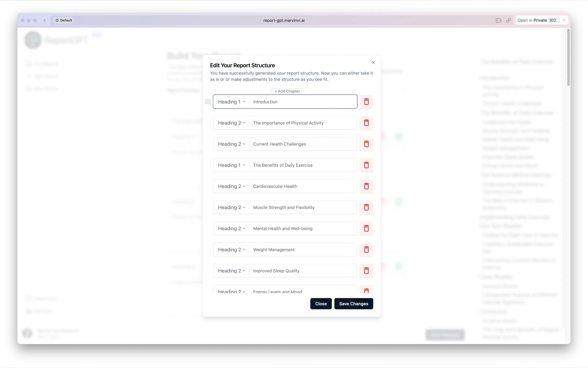Delete the Introduction chapter row
Screen dimensions: 588x368
[x=366, y=102]
